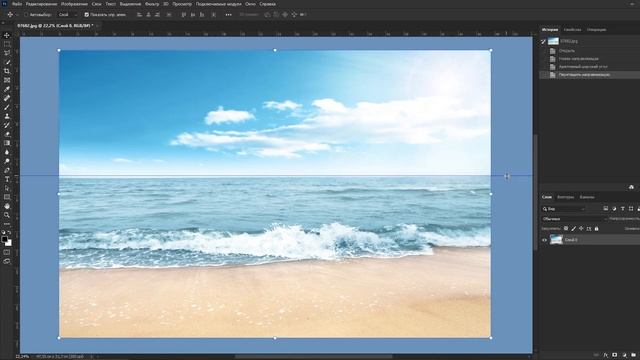Click the zoom percentage field in status bar
The height and width of the screenshot is (360, 640).
coord(22,357)
